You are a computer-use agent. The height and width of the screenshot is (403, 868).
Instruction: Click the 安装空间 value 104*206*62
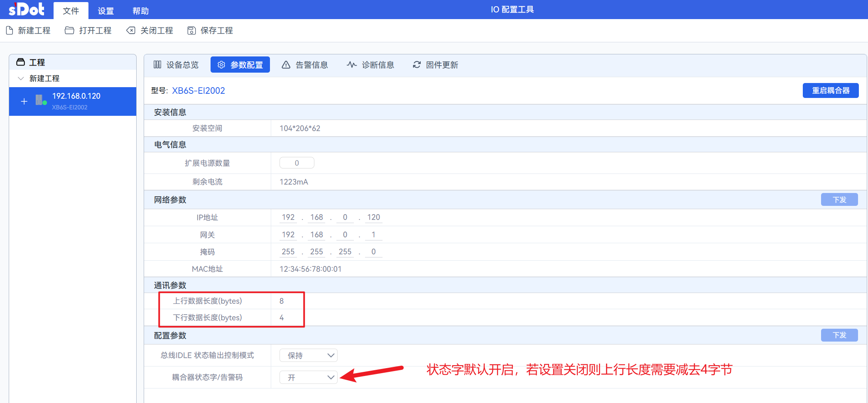coord(300,128)
